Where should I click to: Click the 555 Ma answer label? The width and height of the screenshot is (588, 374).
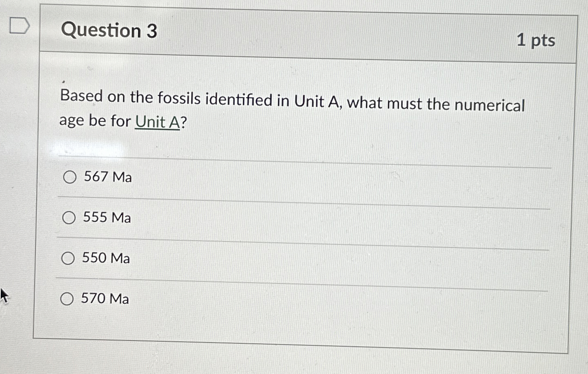[x=106, y=218]
